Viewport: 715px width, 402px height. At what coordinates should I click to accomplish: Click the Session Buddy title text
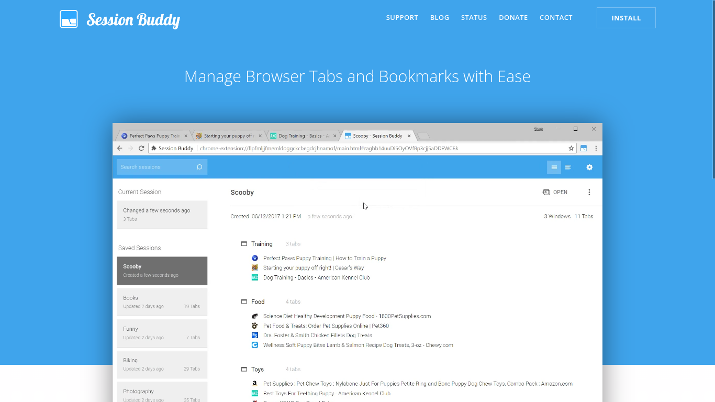[133, 20]
